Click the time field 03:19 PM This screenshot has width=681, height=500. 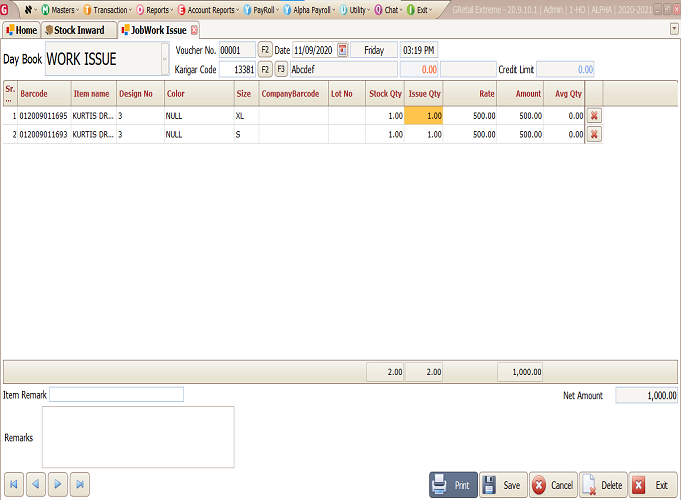419,50
